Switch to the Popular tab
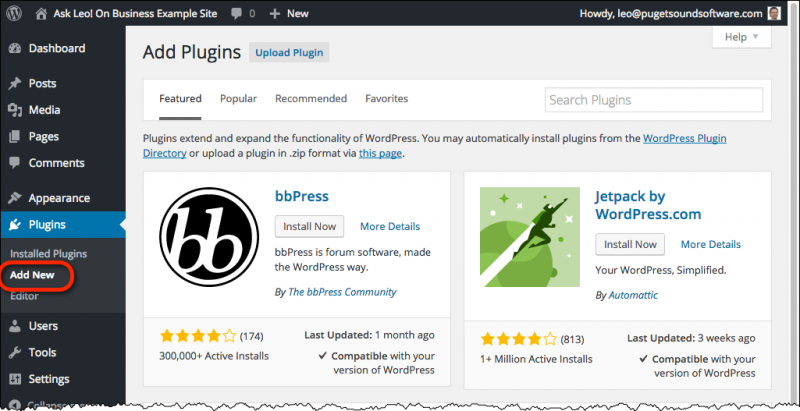This screenshot has width=800, height=411. [238, 98]
